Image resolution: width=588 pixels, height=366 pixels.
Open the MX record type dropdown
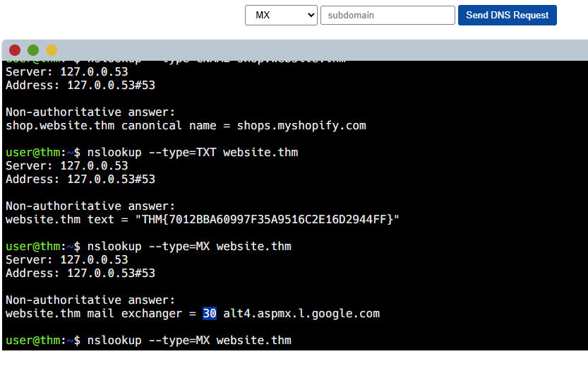click(281, 15)
